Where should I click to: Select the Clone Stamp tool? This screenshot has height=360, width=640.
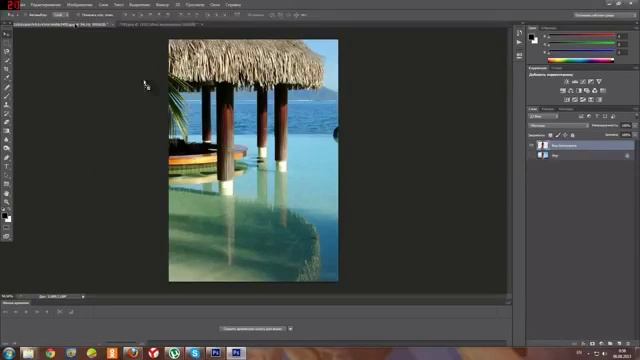(7, 104)
